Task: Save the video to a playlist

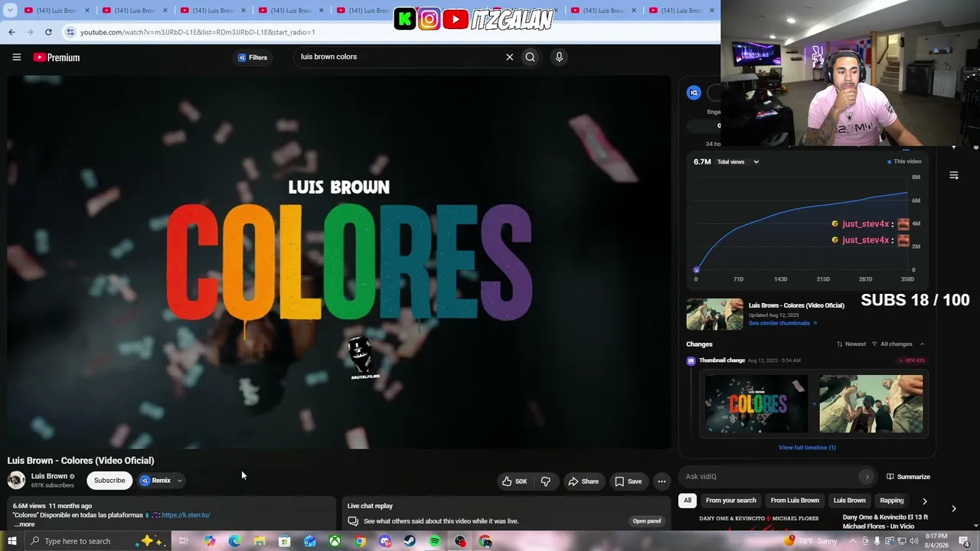Action: [x=628, y=481]
